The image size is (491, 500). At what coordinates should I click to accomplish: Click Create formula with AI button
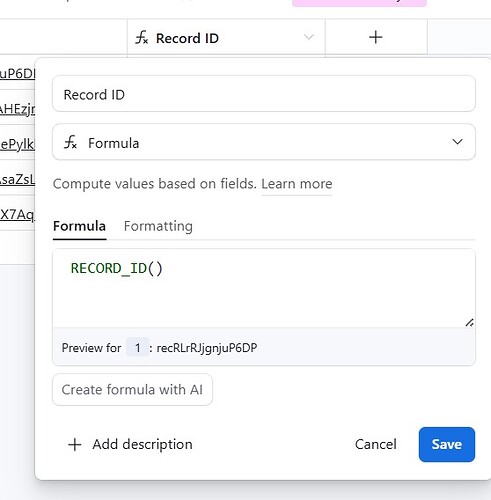coord(132,389)
